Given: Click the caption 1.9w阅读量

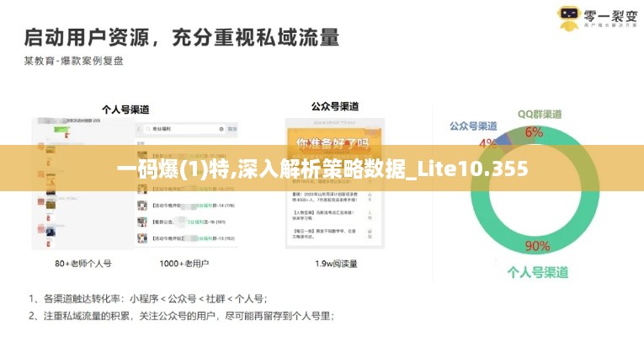Looking at the screenshot, I should click(337, 264).
